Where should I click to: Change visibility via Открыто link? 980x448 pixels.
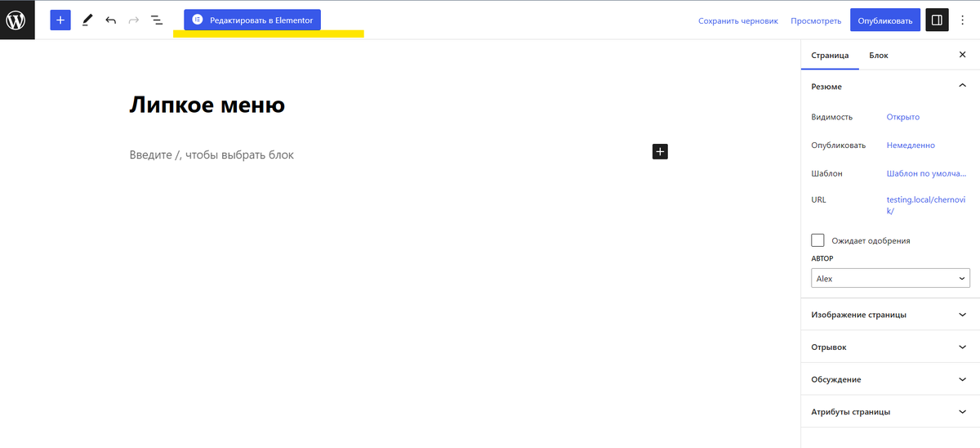(x=903, y=117)
